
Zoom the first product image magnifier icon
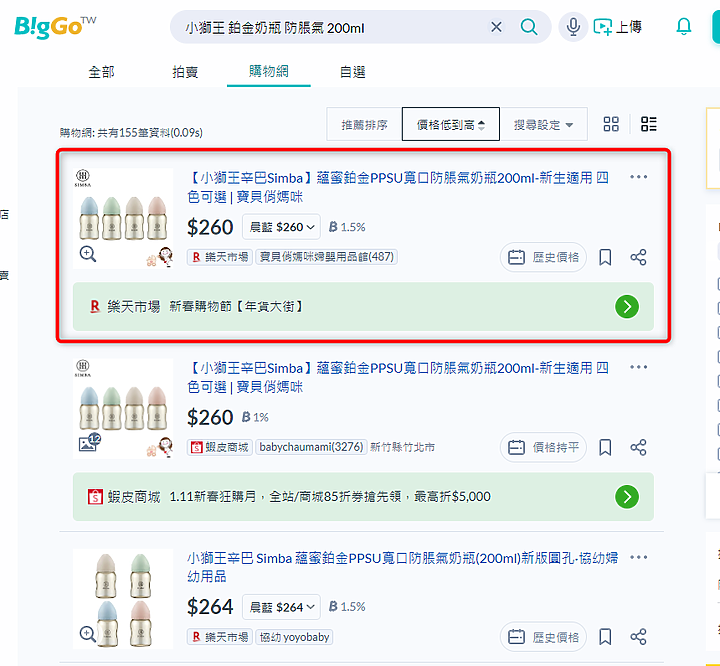(88, 254)
